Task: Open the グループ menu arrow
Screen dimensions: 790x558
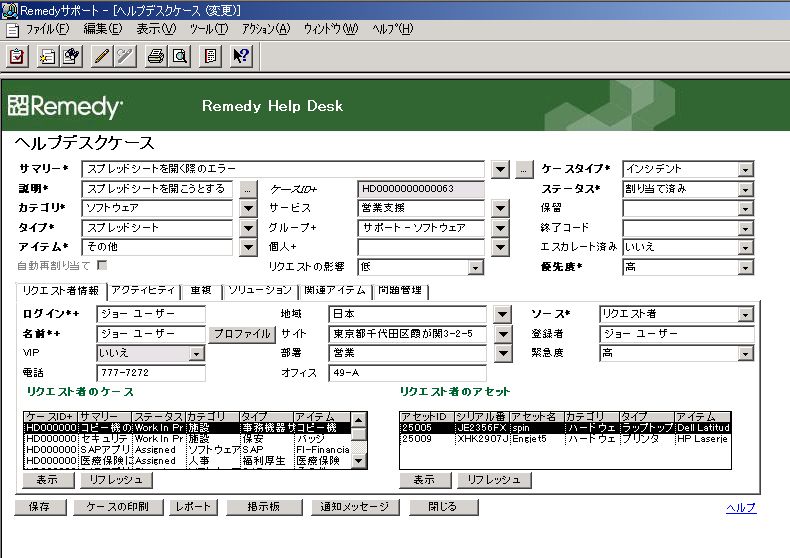Action: coord(500,228)
